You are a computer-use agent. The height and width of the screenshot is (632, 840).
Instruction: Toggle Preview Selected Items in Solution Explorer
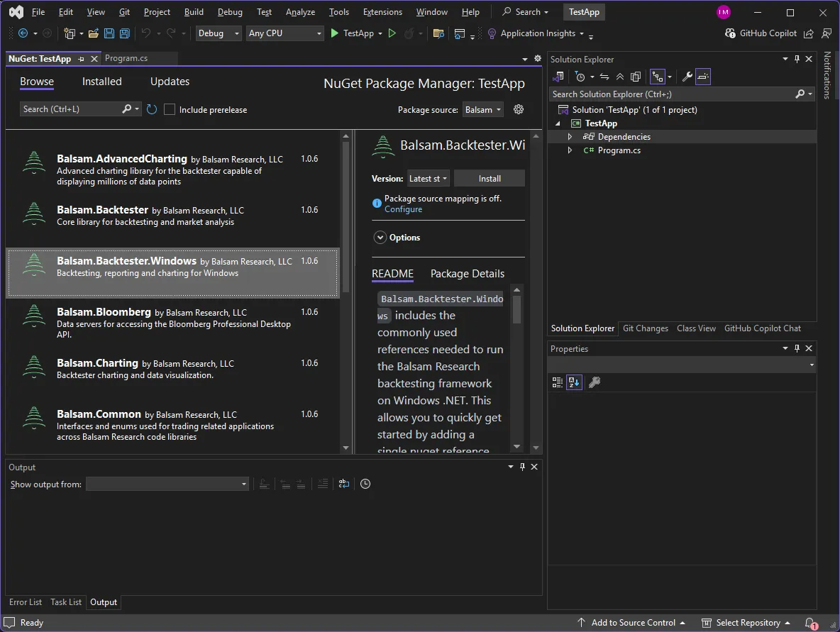point(703,77)
